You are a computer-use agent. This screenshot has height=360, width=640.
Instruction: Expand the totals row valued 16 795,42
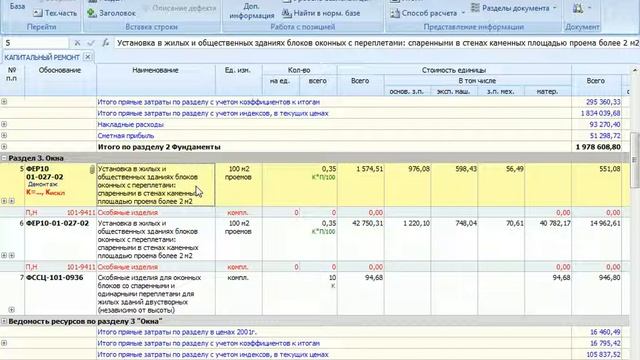pyautogui.click(x=4, y=343)
